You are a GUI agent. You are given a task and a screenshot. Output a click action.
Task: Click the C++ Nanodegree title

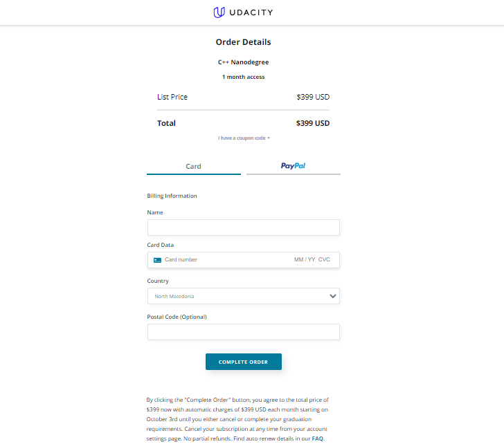click(243, 62)
